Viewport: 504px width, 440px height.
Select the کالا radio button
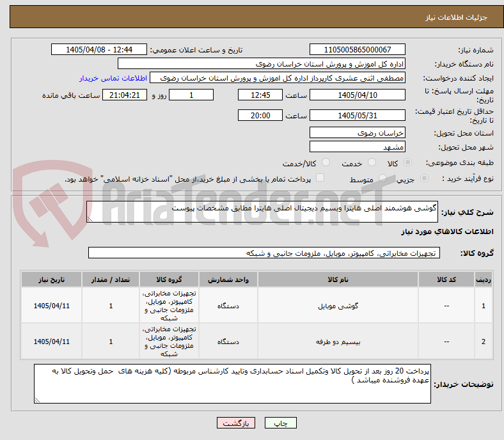tap(407, 162)
